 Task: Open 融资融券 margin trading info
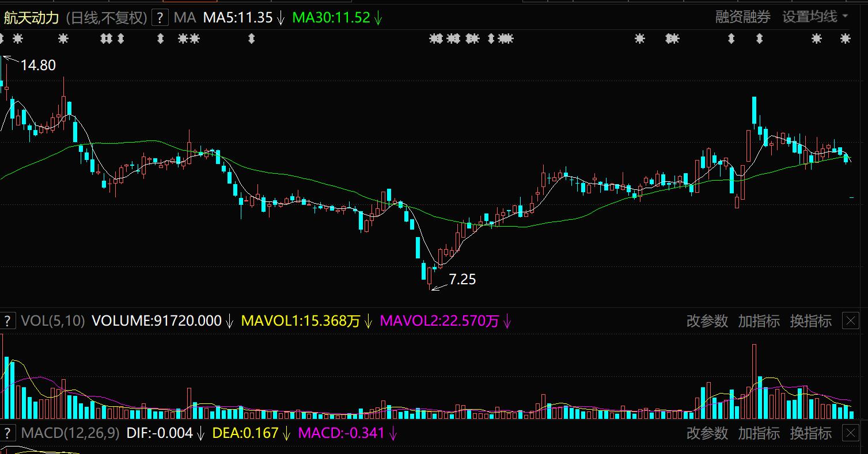[742, 17]
